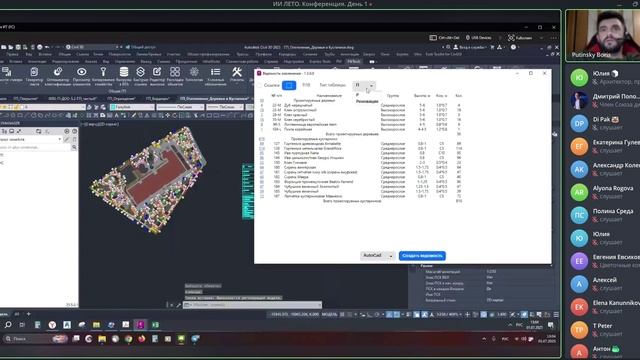Add a new layout with plus tab
The width and height of the screenshot is (640, 360).
click(x=29, y=314)
